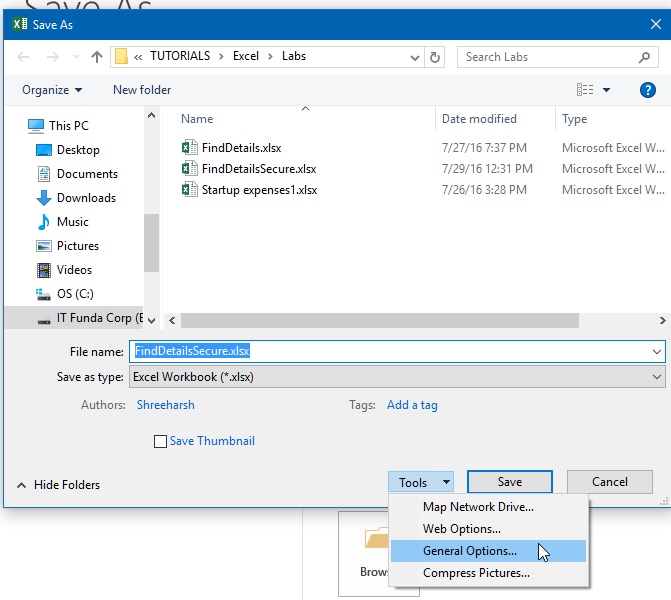The image size is (671, 600).
Task: Open Downloads in navigation pane
Action: (86, 198)
